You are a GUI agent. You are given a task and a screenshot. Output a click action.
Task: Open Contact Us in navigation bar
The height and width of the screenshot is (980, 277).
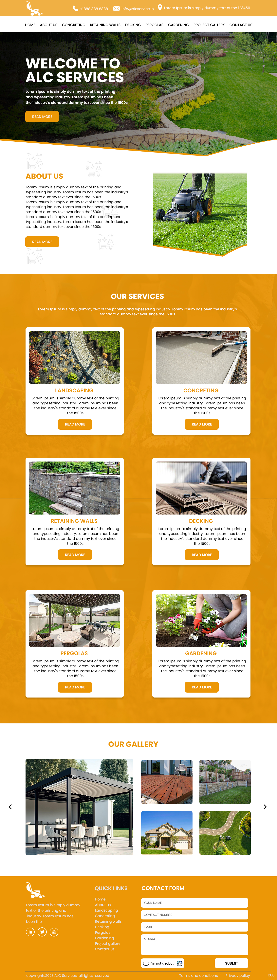pos(241,25)
